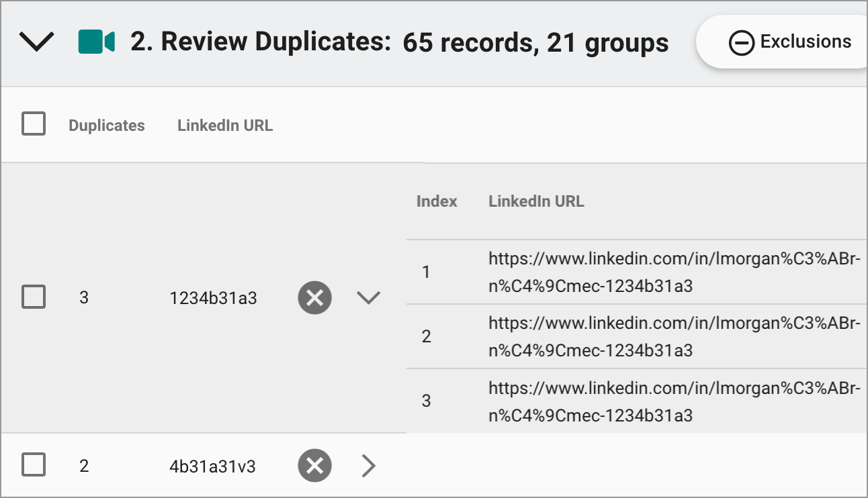Tick the checkbox for group 4b31a31v3
Viewport: 868px width, 498px height.
coord(33,465)
